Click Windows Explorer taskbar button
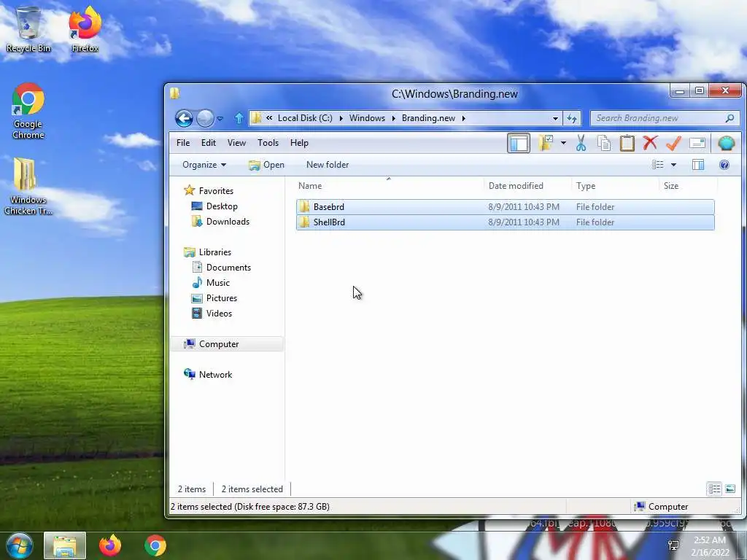Screen dimensions: 747x560 click(65, 545)
